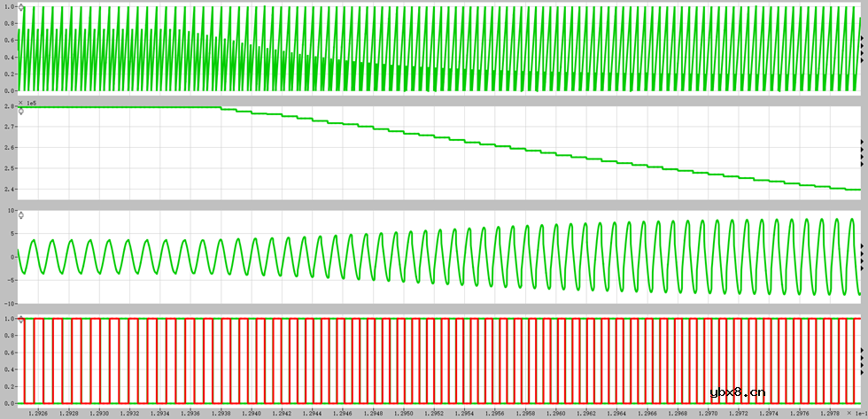Click the bottom arrow marker right of the sine plot

click(x=862, y=268)
